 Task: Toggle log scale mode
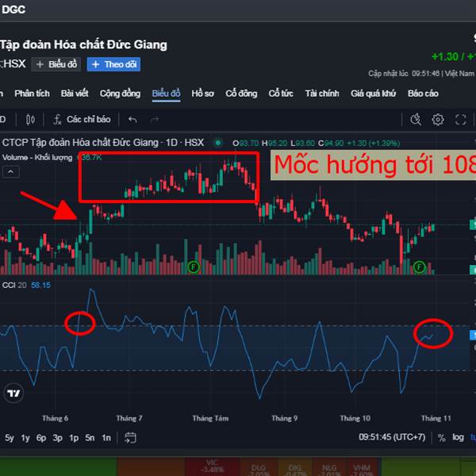pyautogui.click(x=458, y=438)
